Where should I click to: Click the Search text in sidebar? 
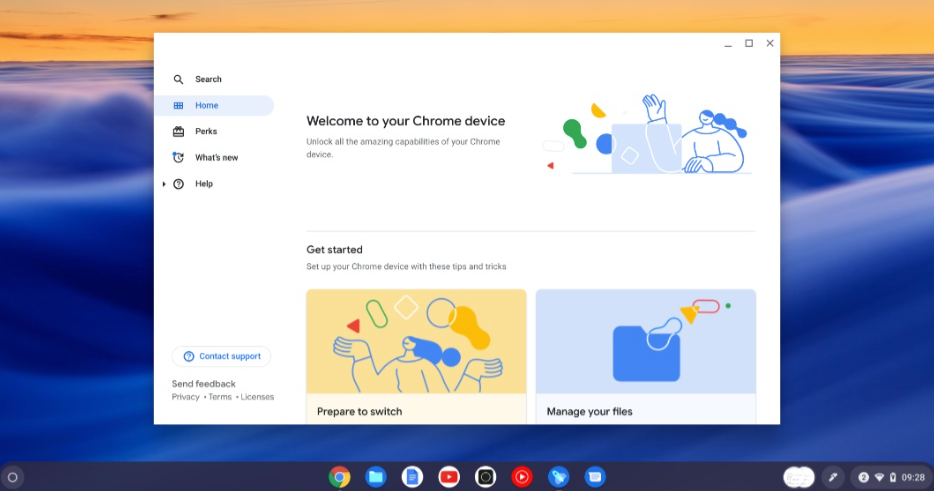click(208, 79)
